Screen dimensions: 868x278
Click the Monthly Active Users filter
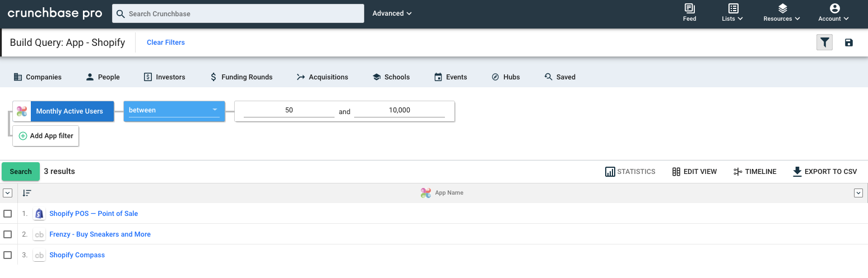72,111
